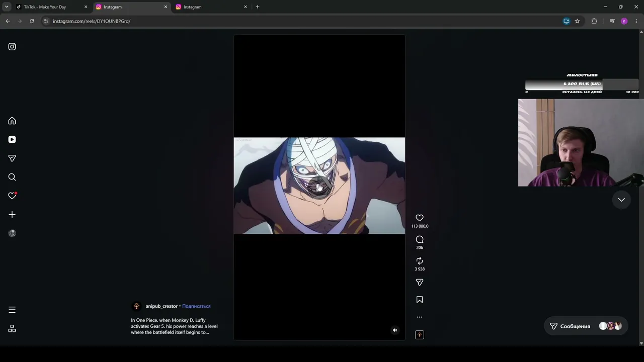
Task: Focus the address bar URL field
Action: pyautogui.click(x=302, y=21)
